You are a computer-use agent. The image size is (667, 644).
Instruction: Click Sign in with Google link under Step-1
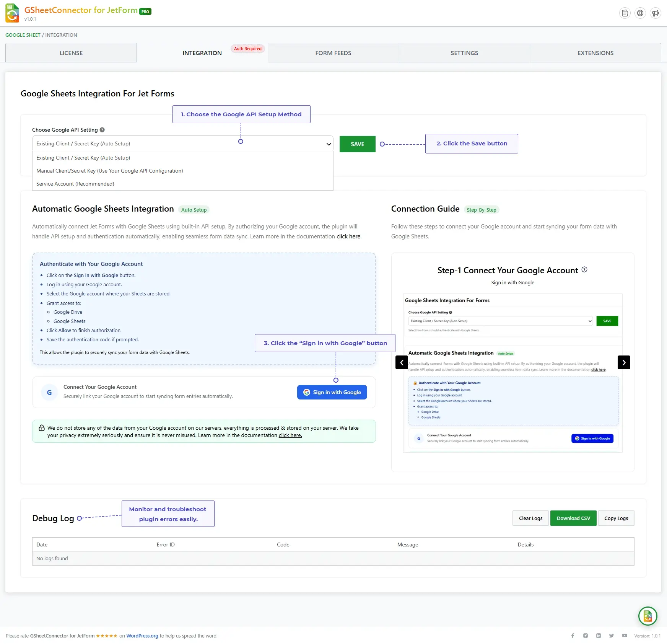pyautogui.click(x=512, y=282)
